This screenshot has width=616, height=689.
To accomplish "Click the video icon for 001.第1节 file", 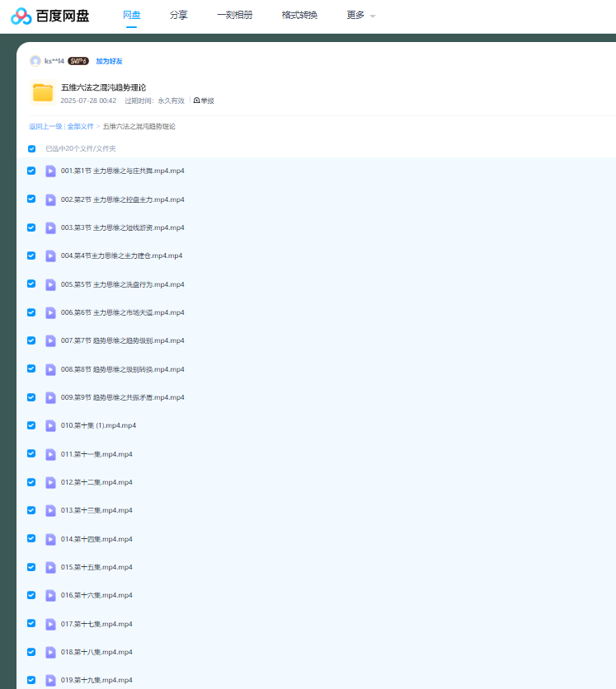I will pyautogui.click(x=50, y=171).
